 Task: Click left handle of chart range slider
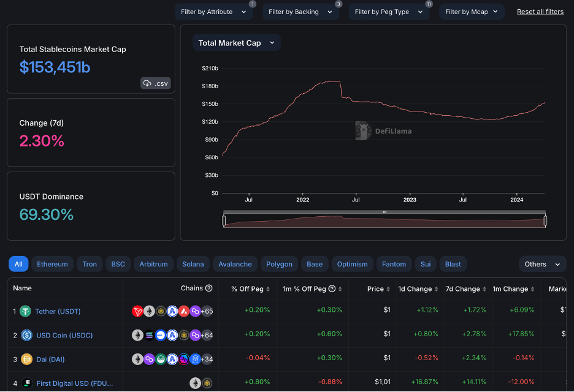click(224, 221)
